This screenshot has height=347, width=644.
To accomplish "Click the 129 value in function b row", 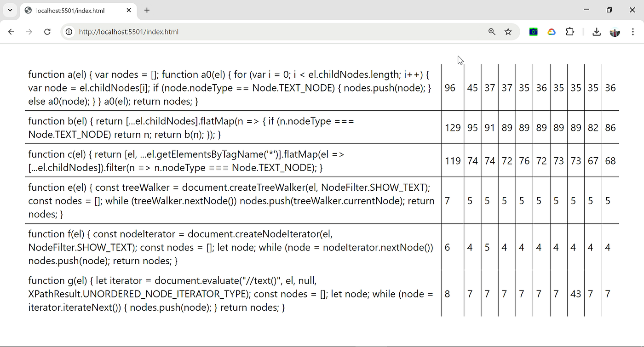I will pyautogui.click(x=453, y=128).
